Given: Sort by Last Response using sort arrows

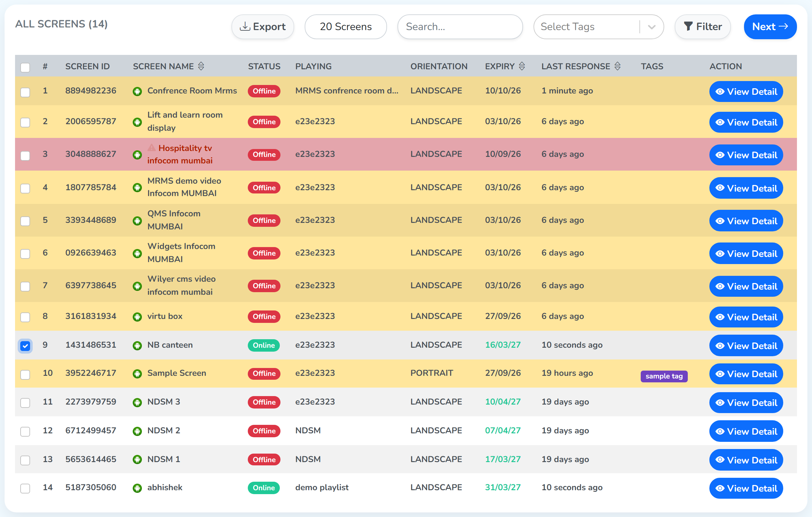Looking at the screenshot, I should coord(617,66).
